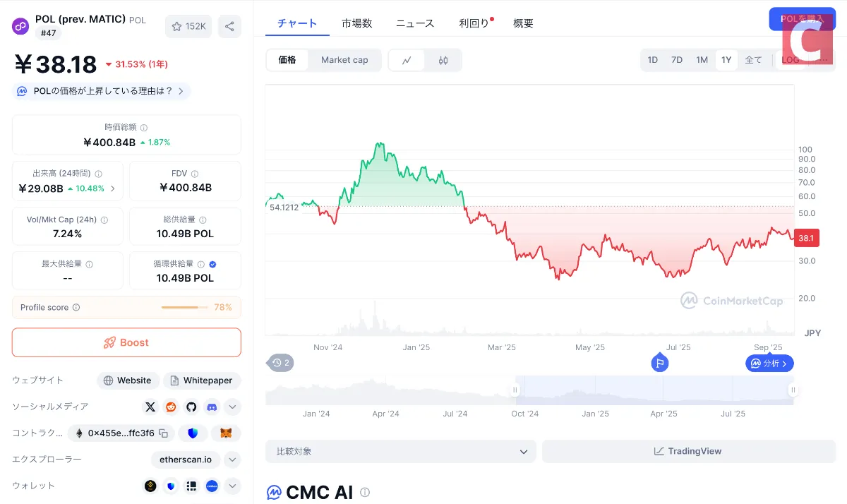Switch to the 市場数 tab
Screen dimensions: 847x504
point(356,23)
